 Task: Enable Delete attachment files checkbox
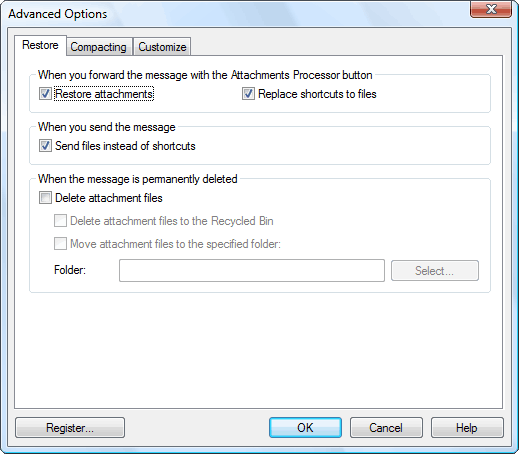click(x=45, y=198)
